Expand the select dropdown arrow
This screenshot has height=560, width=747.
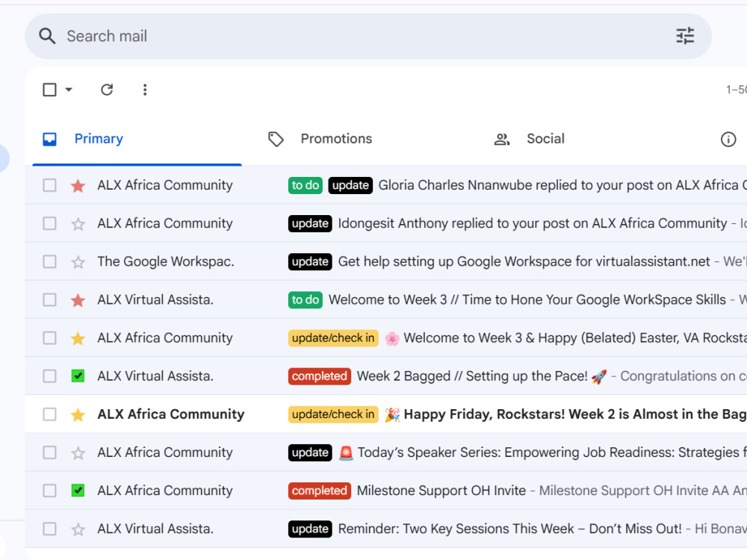pos(69,90)
